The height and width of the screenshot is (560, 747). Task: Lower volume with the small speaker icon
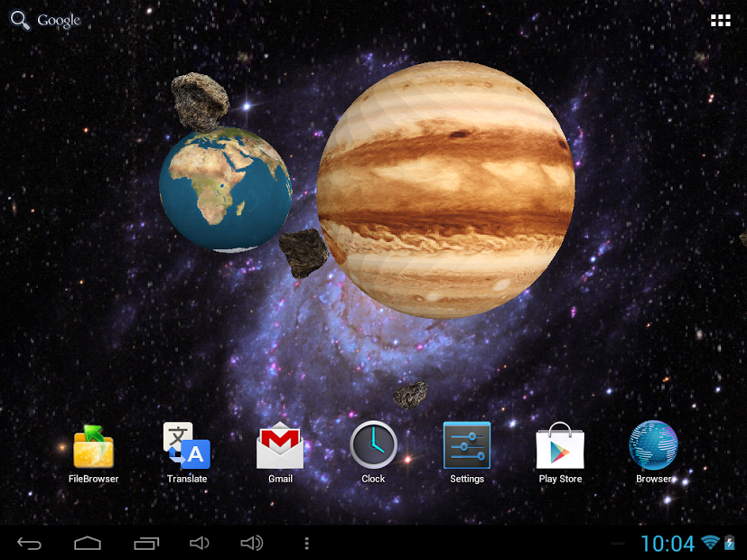(200, 543)
